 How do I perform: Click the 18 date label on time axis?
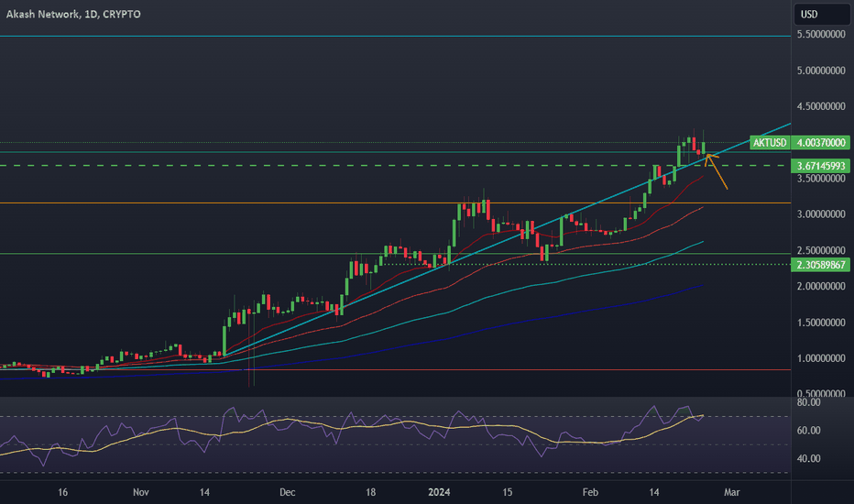point(370,492)
